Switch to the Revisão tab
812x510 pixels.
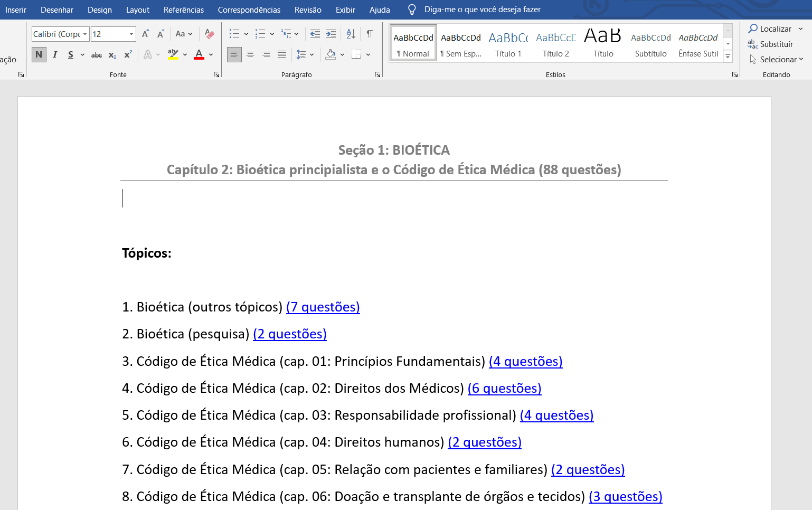tap(308, 10)
